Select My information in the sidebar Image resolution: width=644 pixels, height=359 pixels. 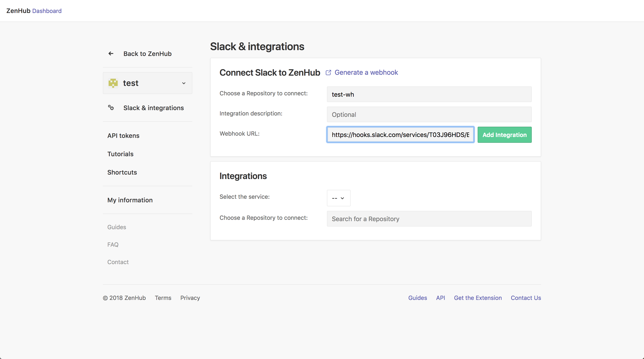[130, 200]
